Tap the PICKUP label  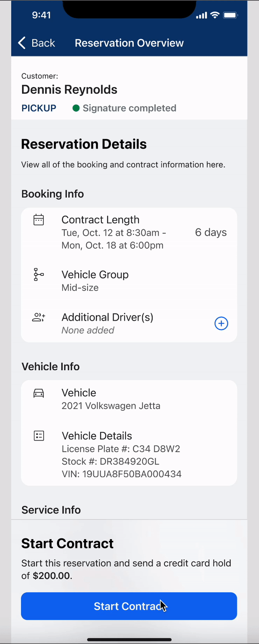click(39, 108)
